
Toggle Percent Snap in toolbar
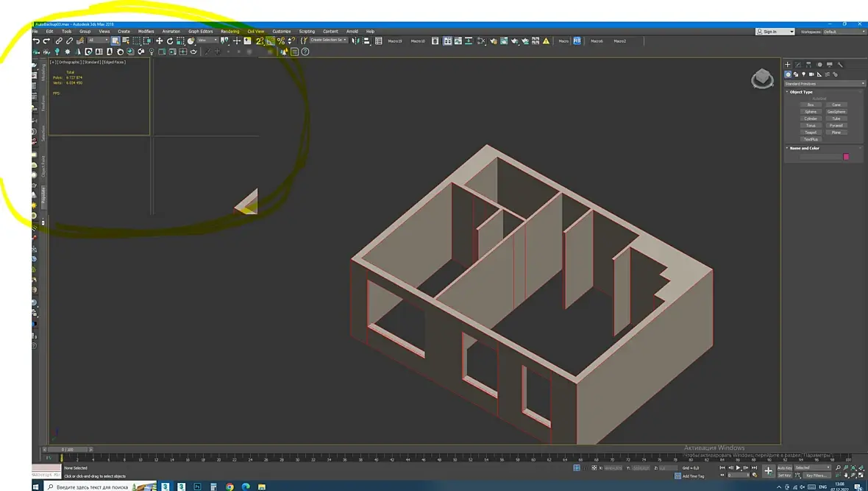click(x=281, y=41)
